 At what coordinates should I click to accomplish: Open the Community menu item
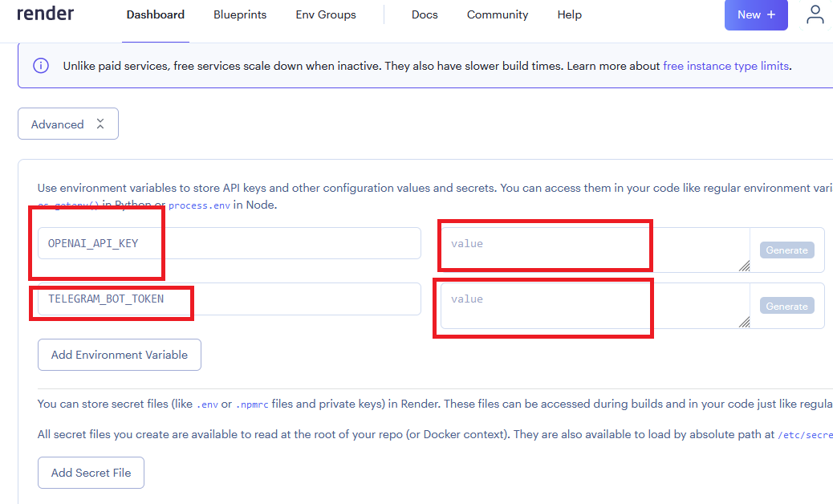(498, 15)
